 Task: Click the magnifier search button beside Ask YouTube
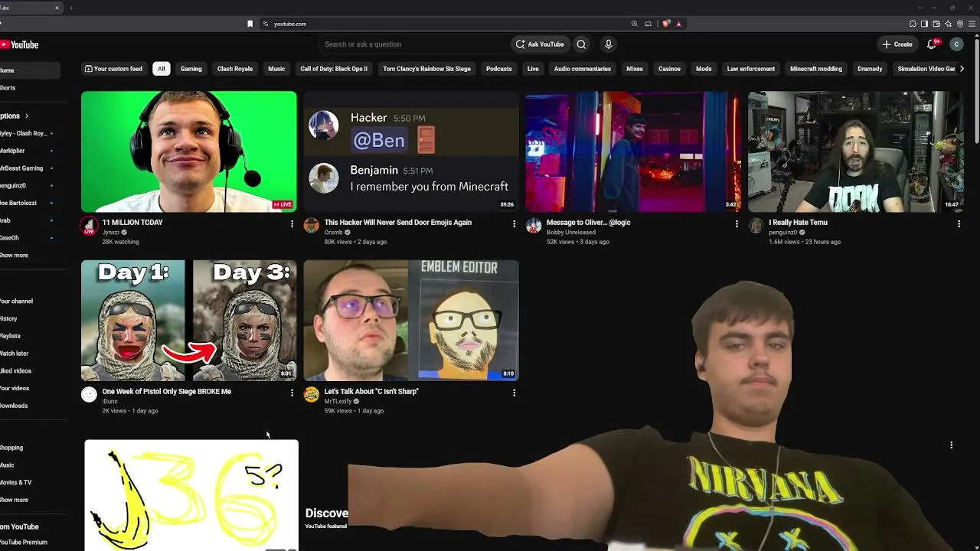[581, 44]
